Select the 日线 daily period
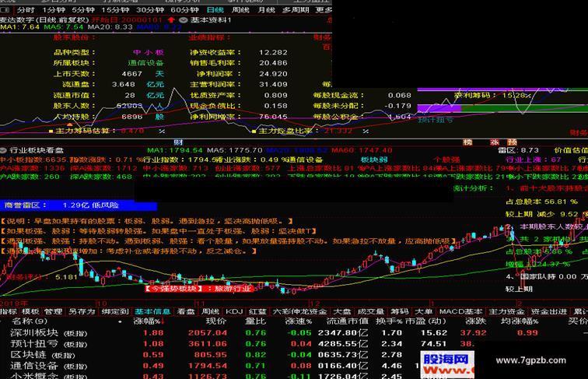588x379 pixels. click(215, 10)
